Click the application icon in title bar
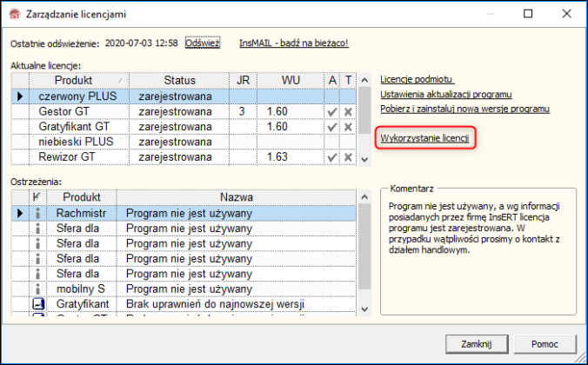Viewport: 588px width, 365px height. [15, 14]
